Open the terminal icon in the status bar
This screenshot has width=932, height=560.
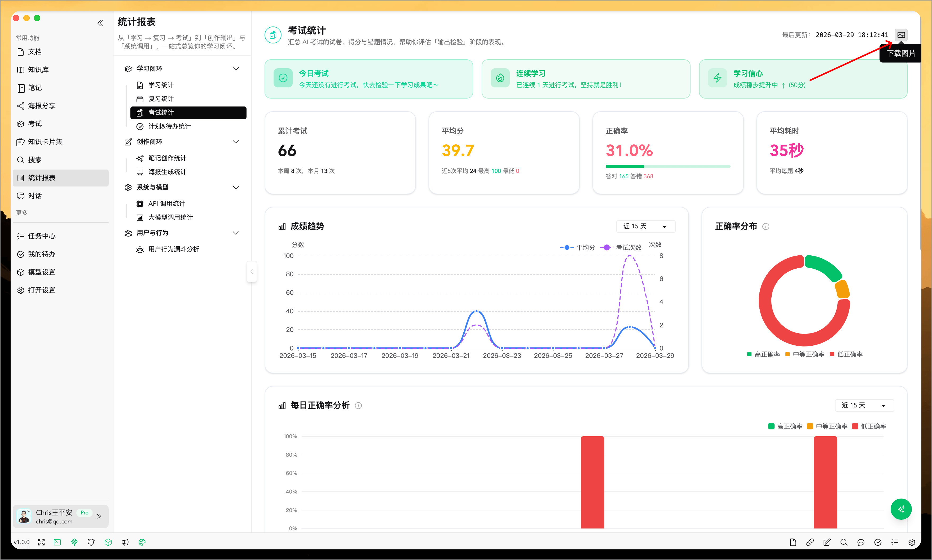click(x=57, y=542)
